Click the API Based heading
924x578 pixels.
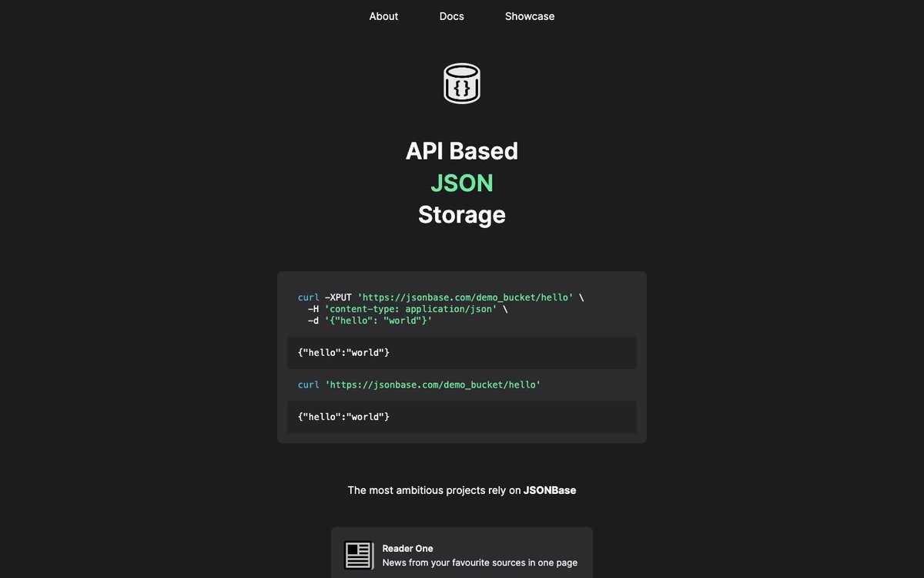[461, 151]
